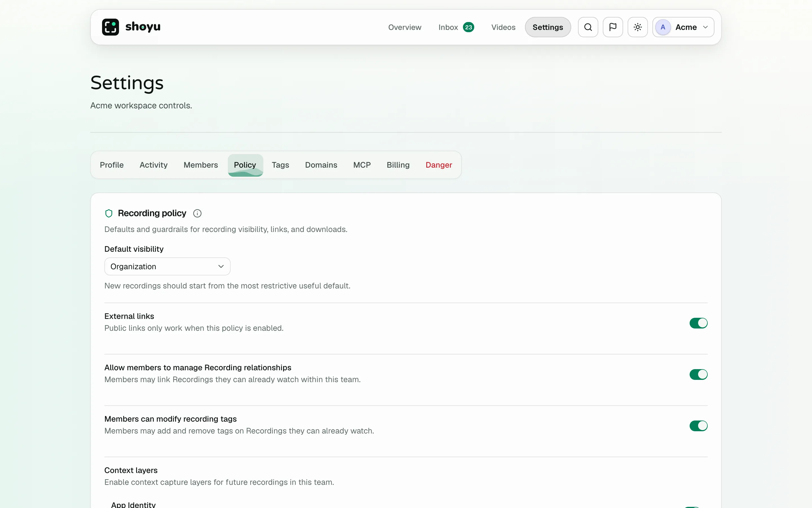The height and width of the screenshot is (508, 812).
Task: Select the Policy tab
Action: click(x=245, y=165)
